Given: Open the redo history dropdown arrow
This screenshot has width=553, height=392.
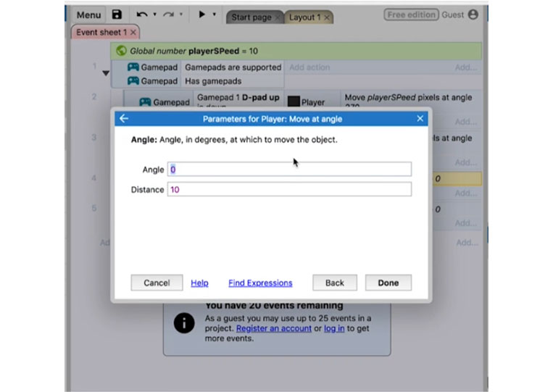Looking at the screenshot, I should (181, 14).
